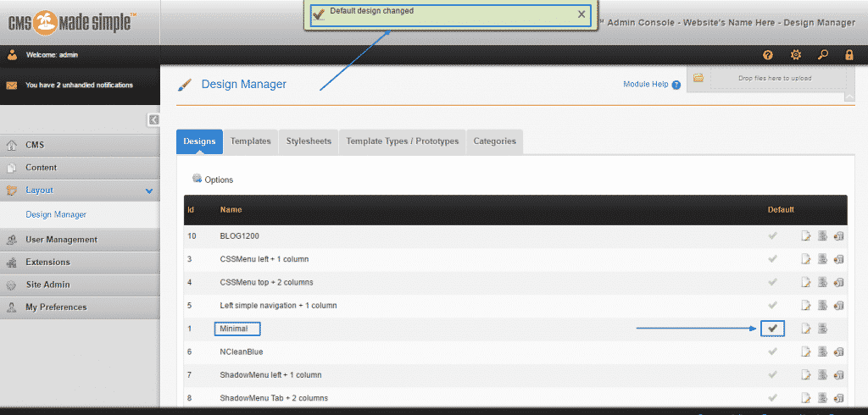
Task: Export the BLOG1200 design
Action: pos(822,236)
